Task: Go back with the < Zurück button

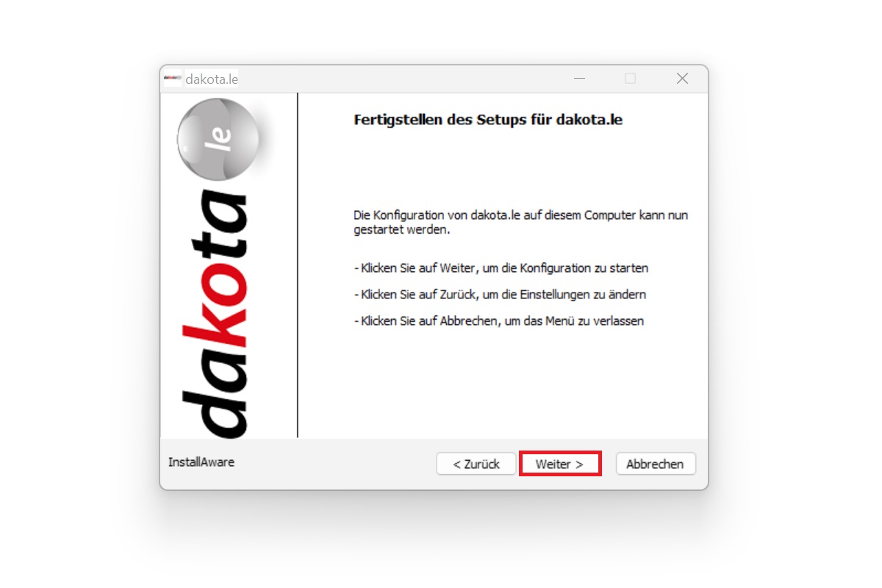Action: pyautogui.click(x=476, y=464)
